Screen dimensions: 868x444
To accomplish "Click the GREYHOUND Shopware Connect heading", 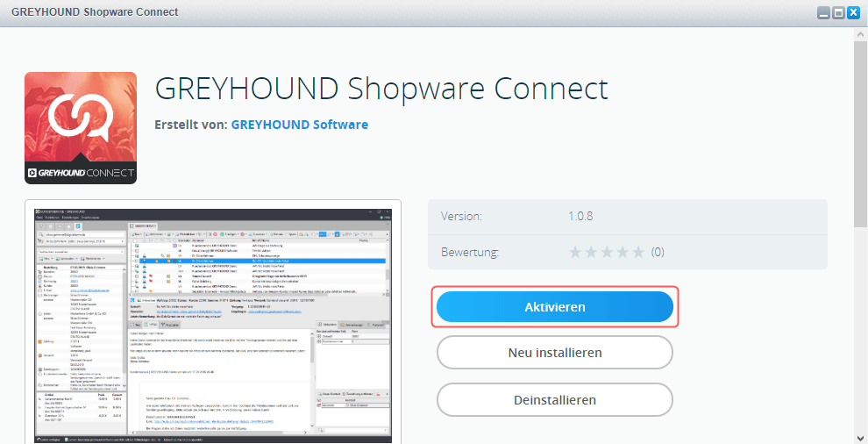I will pyautogui.click(x=381, y=89).
